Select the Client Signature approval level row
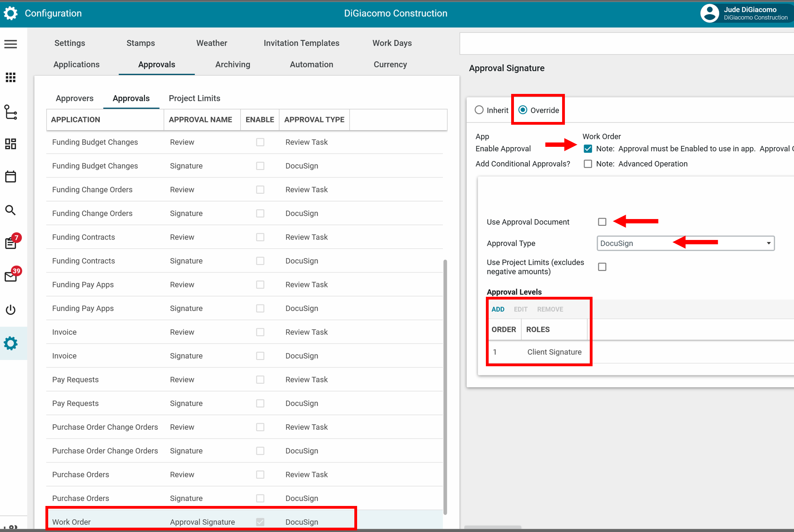This screenshot has width=794, height=532. pyautogui.click(x=554, y=352)
